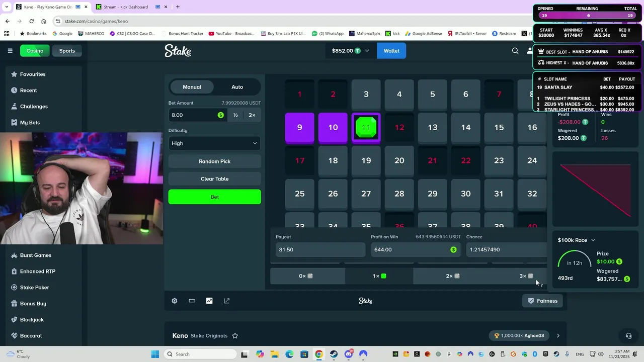
Task: Select the 2× multiplier hit indicator
Action: click(x=453, y=276)
